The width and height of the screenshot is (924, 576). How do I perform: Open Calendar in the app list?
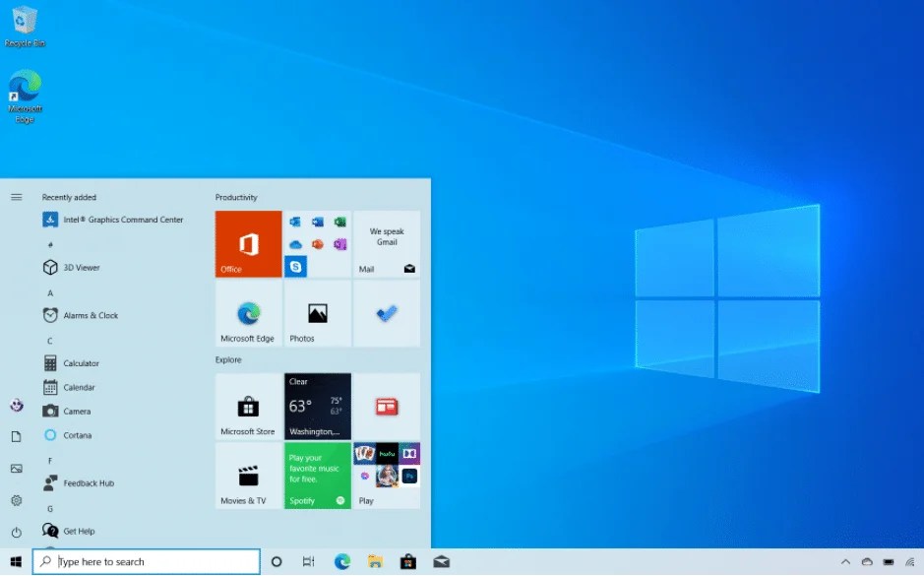click(69, 387)
